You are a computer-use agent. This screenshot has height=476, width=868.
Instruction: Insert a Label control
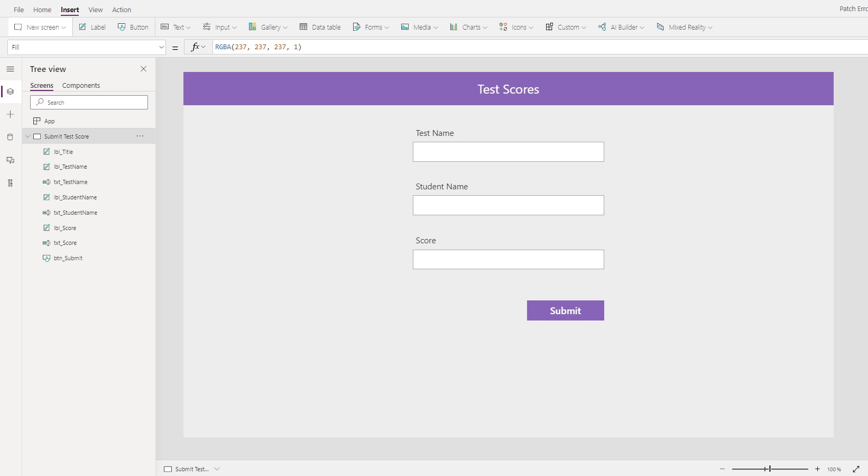tap(92, 27)
